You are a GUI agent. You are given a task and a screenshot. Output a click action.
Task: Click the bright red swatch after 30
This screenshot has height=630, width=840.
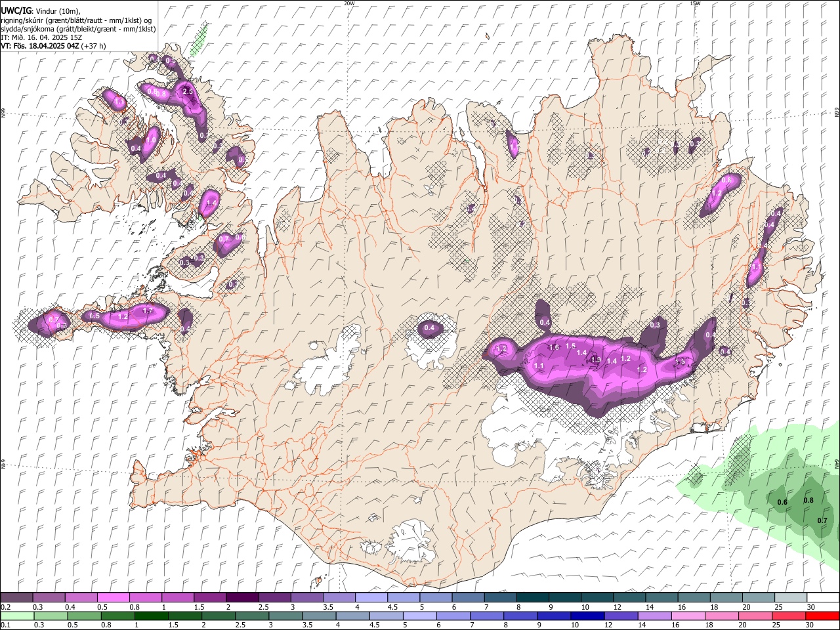pyautogui.click(x=822, y=616)
